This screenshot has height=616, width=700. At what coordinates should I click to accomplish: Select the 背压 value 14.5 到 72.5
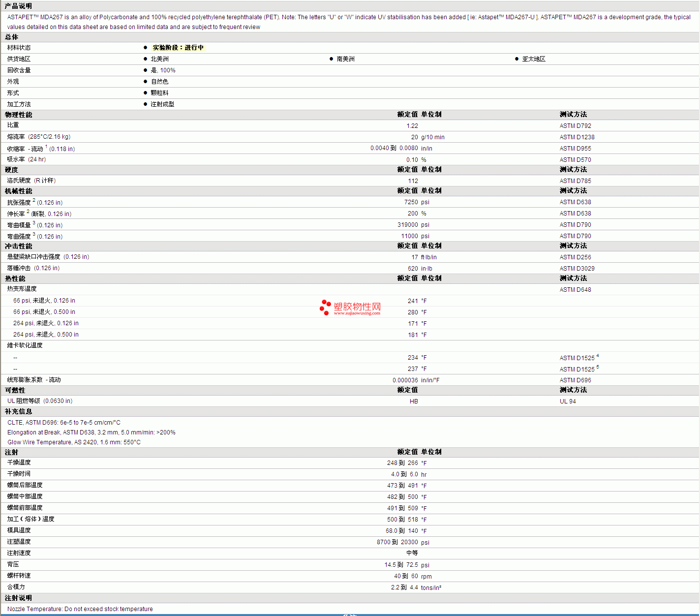[x=401, y=565]
